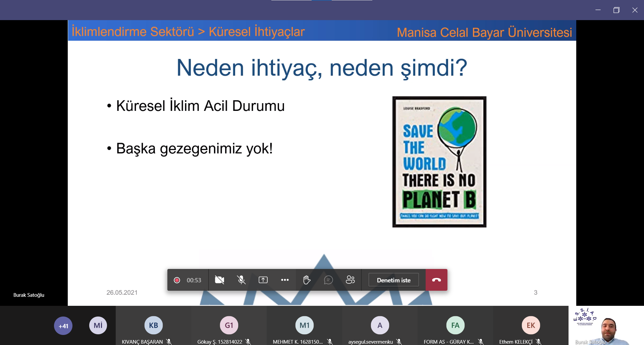Open Gökay Ş. participant tile

pyautogui.click(x=229, y=326)
